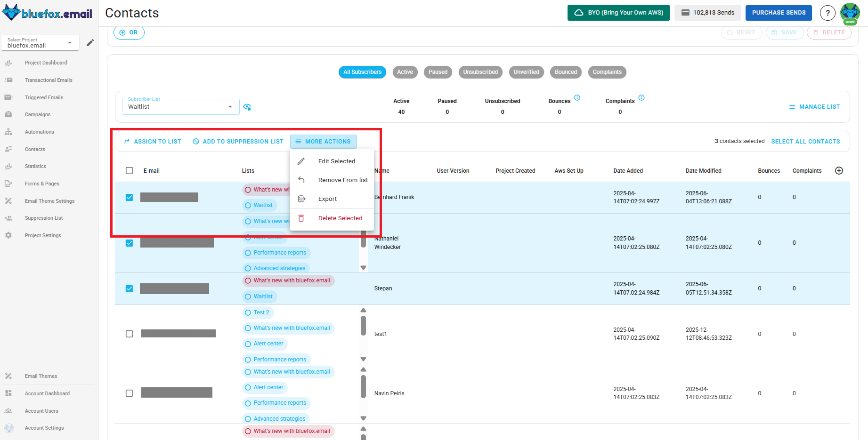The height and width of the screenshot is (440, 868).
Task: Click the pencil icon to edit project
Action: tap(90, 42)
